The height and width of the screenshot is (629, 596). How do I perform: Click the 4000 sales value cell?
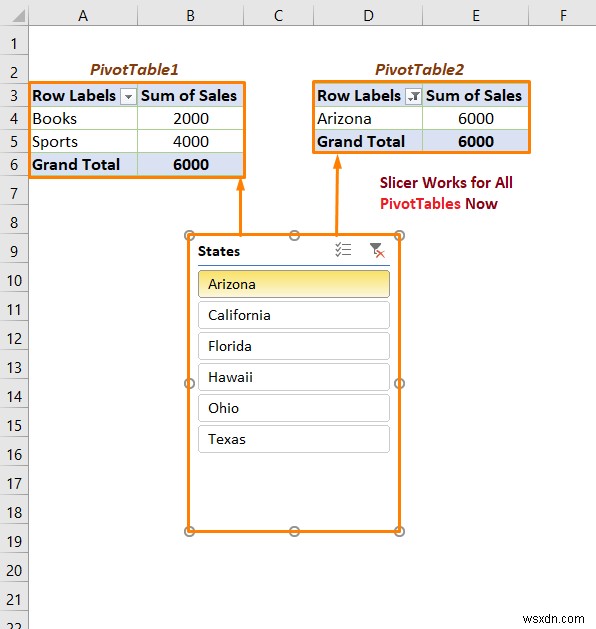[x=191, y=142]
